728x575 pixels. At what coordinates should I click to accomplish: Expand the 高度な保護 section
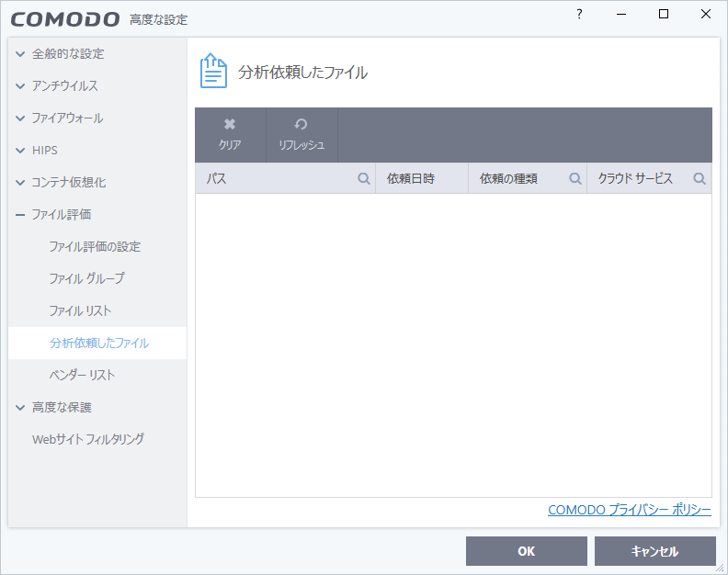click(20, 408)
